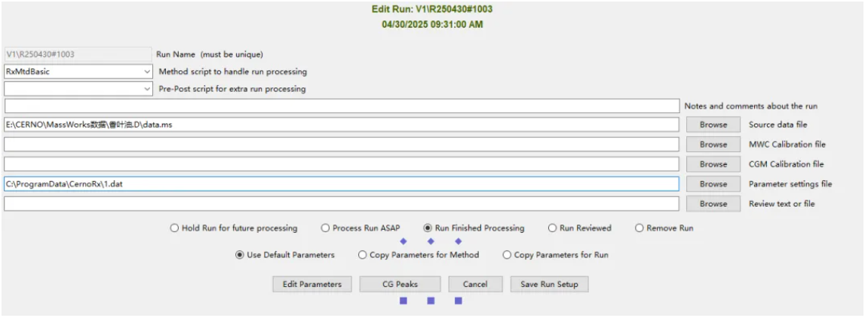Browse for the Source data file
This screenshot has width=868, height=321.
713,125
